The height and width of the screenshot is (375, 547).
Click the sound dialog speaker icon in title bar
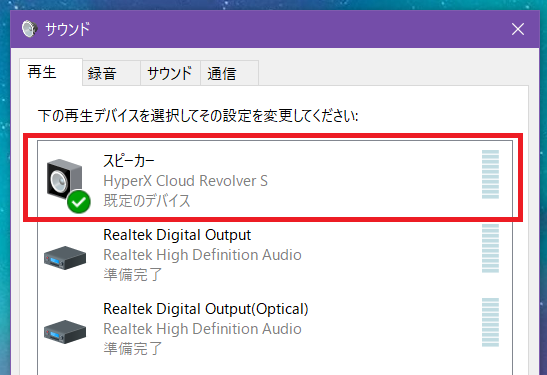coord(30,29)
